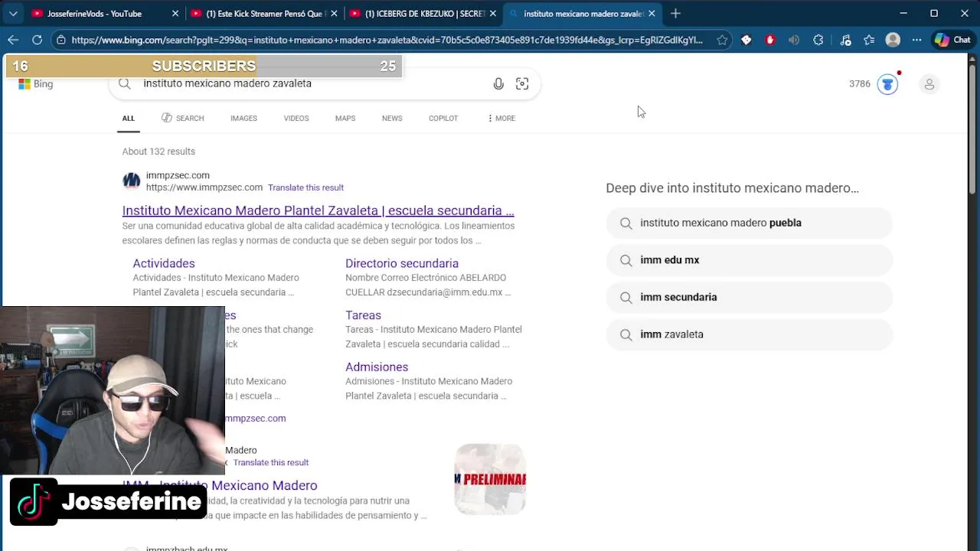Image resolution: width=980 pixels, height=551 pixels.
Task: Expand the MORE menu
Action: click(501, 118)
